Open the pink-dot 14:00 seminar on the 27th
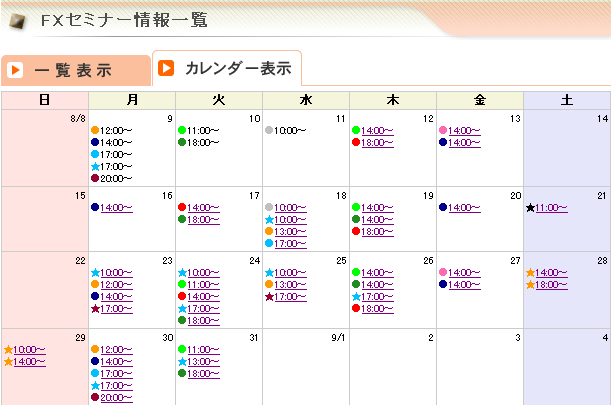The height and width of the screenshot is (405, 613). (464, 273)
